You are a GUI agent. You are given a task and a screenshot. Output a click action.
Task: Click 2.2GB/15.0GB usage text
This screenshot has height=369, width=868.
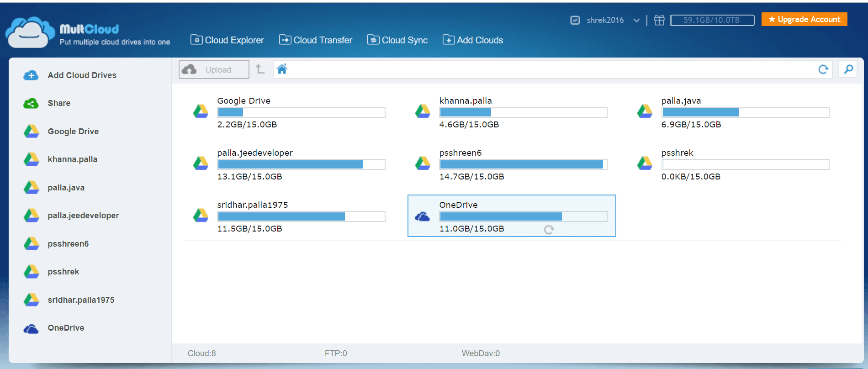click(x=247, y=125)
